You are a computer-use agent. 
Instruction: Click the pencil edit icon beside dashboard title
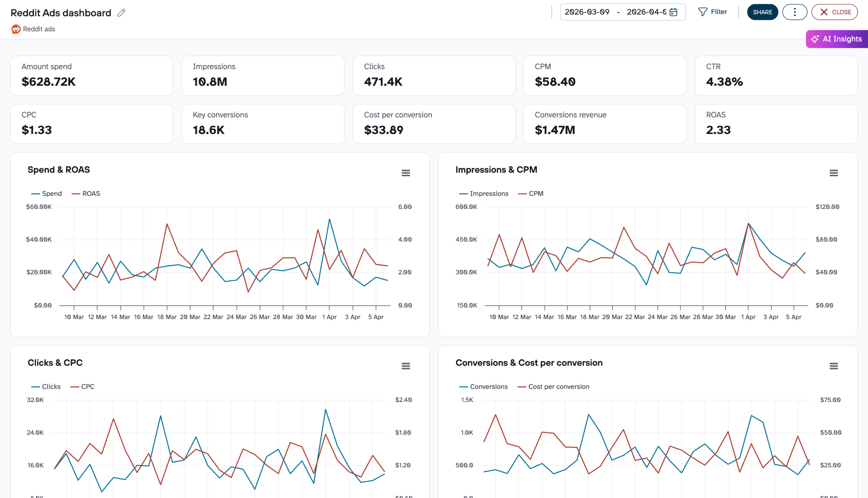point(121,13)
